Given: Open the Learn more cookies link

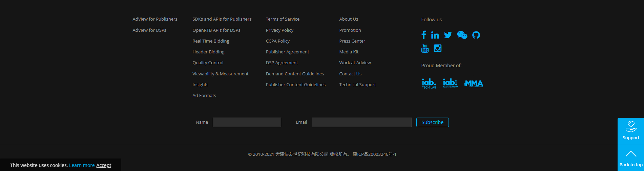Looking at the screenshot, I should 82,165.
